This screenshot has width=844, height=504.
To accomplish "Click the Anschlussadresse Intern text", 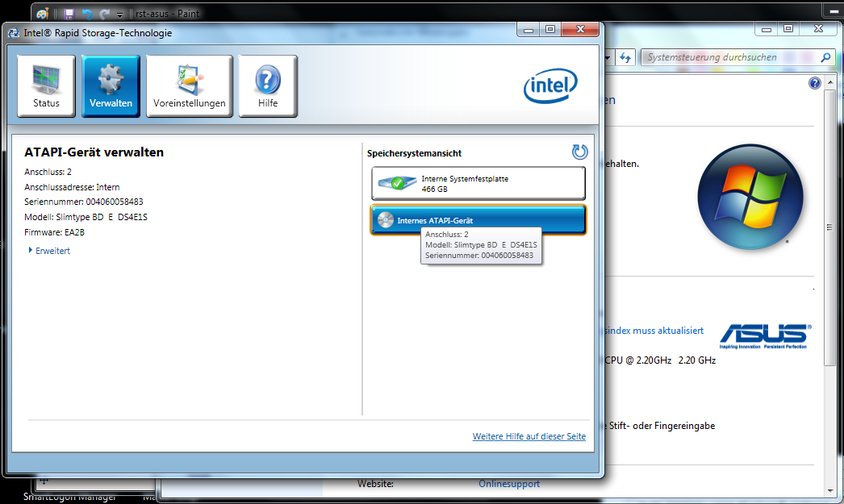I will click(x=72, y=187).
